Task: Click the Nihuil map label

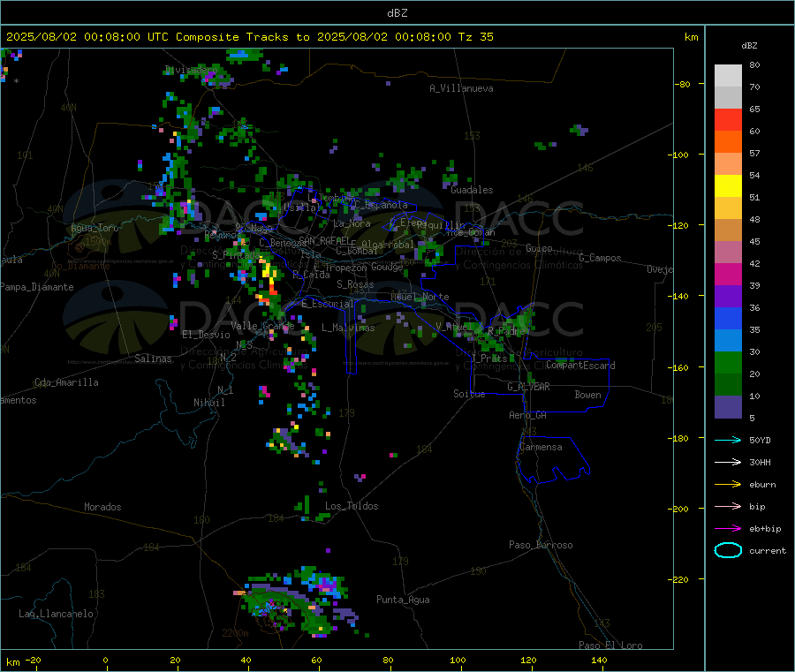Action: point(208,403)
